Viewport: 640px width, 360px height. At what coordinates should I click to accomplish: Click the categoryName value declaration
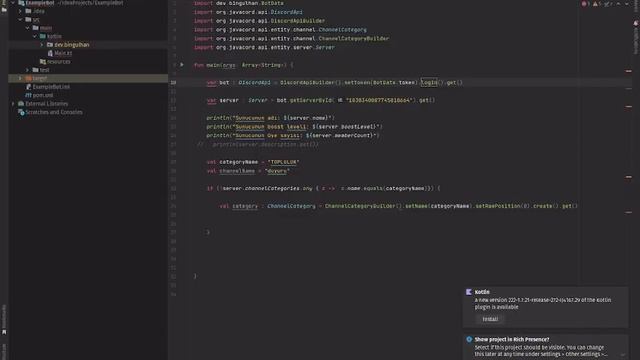(253, 162)
